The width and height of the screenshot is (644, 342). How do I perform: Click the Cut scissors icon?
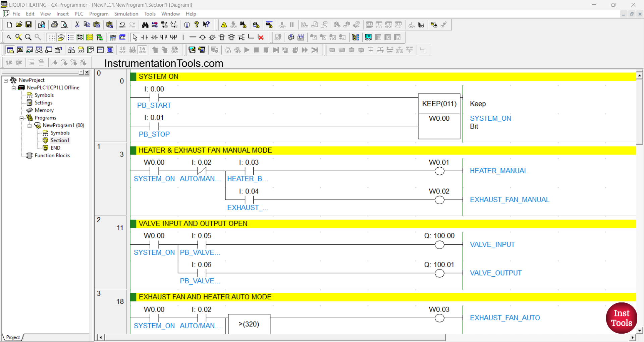[x=77, y=25]
